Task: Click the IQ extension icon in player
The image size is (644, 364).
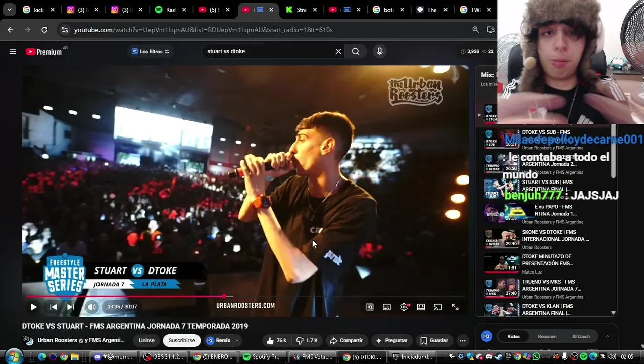Action: tap(370, 307)
